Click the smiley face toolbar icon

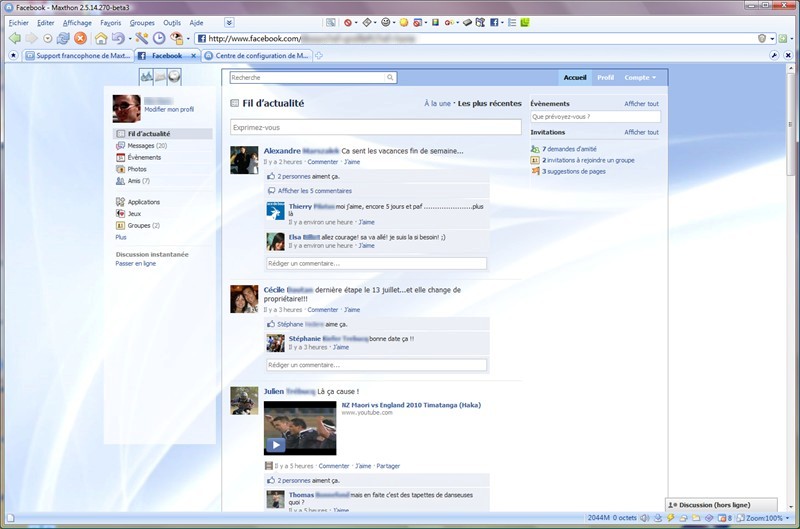tap(386, 22)
